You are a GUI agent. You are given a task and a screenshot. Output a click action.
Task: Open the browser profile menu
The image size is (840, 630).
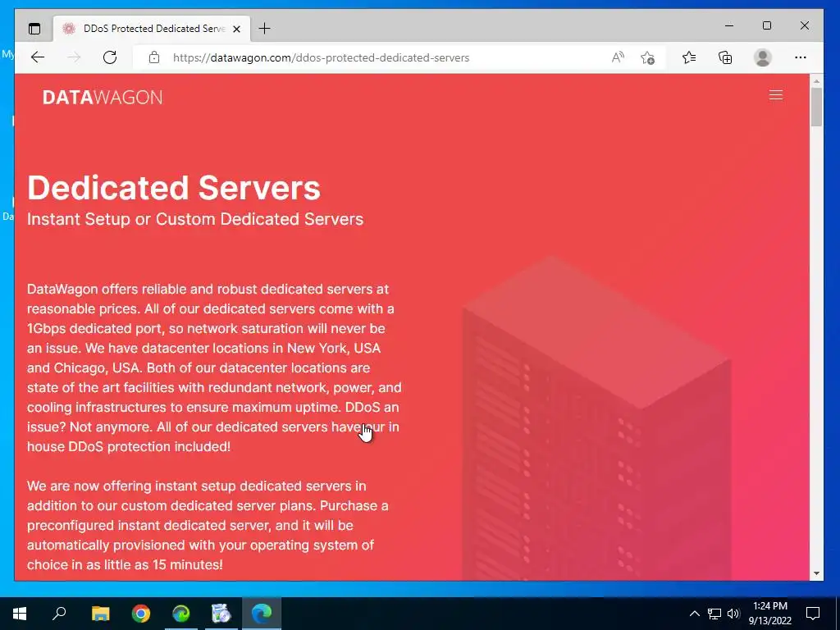click(x=763, y=57)
